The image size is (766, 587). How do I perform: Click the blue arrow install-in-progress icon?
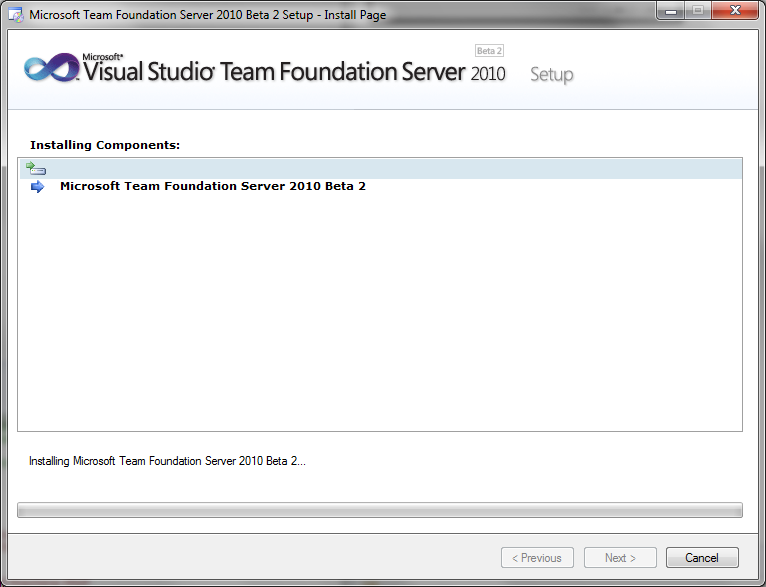coord(37,187)
